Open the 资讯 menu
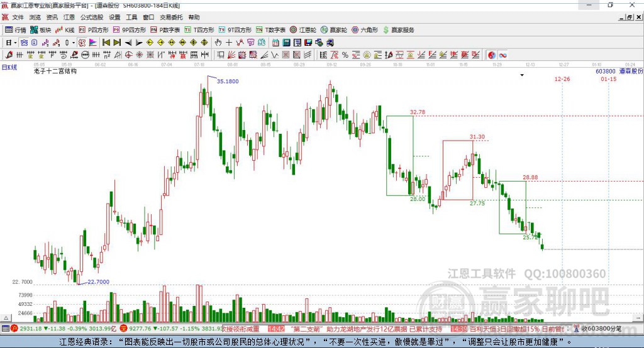Image resolution: width=644 pixels, height=348 pixels. point(52,17)
